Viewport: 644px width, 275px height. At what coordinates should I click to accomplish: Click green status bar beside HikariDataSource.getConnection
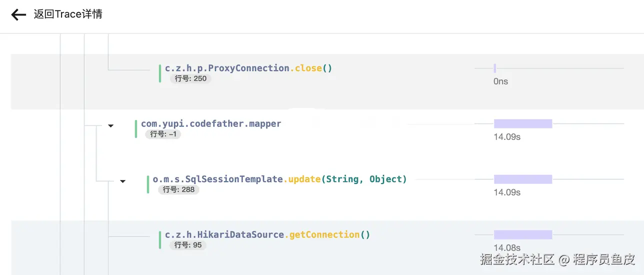160,239
